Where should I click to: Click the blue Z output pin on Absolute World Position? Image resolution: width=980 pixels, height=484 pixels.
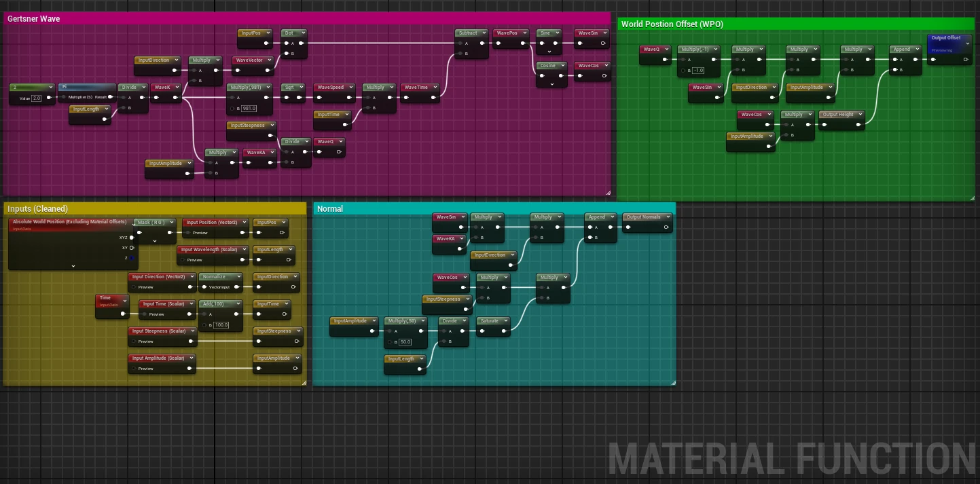[132, 258]
